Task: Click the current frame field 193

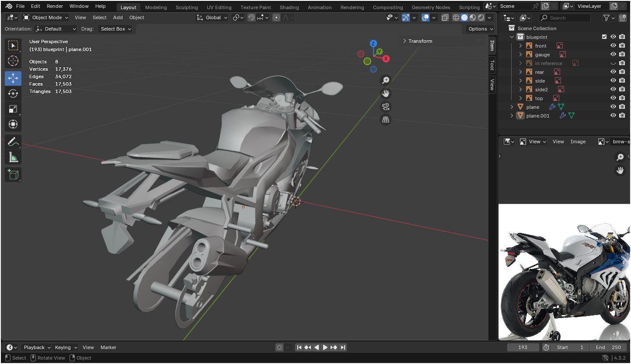Action: [x=523, y=347]
